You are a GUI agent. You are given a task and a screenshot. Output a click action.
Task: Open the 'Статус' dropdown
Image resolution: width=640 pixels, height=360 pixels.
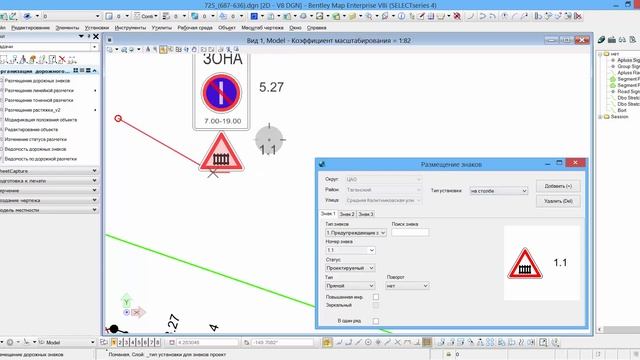(x=350, y=268)
